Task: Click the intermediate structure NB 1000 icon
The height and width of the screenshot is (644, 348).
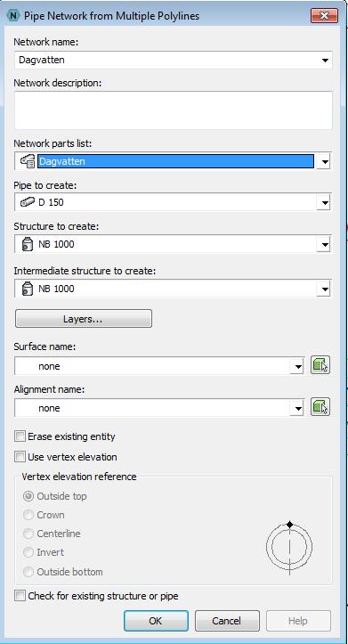Action: click(27, 289)
